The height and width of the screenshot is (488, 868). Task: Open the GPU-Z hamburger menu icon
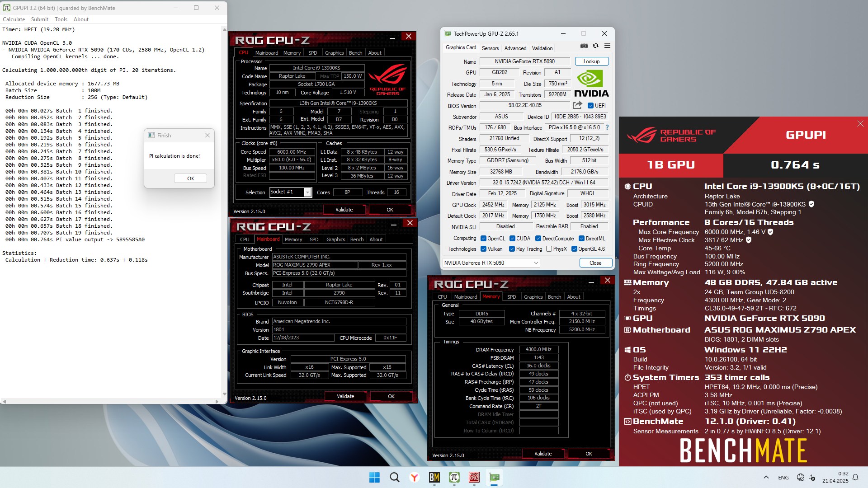point(607,46)
